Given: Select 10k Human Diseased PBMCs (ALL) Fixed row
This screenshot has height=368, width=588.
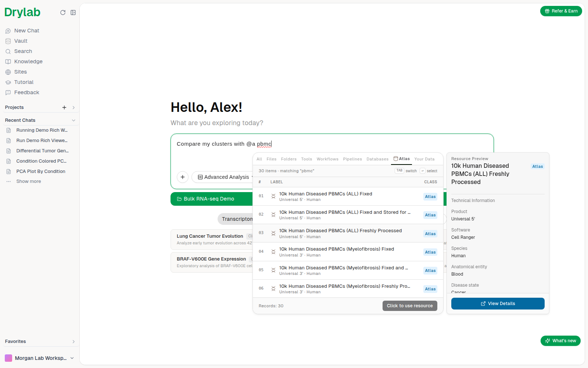Looking at the screenshot, I should 348,197.
